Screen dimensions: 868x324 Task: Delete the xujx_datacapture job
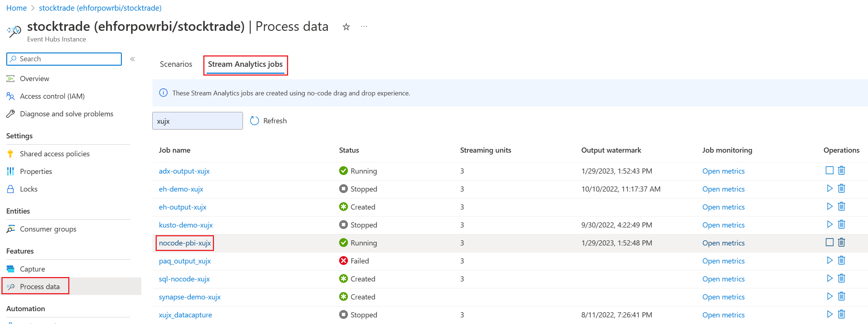[842, 314]
